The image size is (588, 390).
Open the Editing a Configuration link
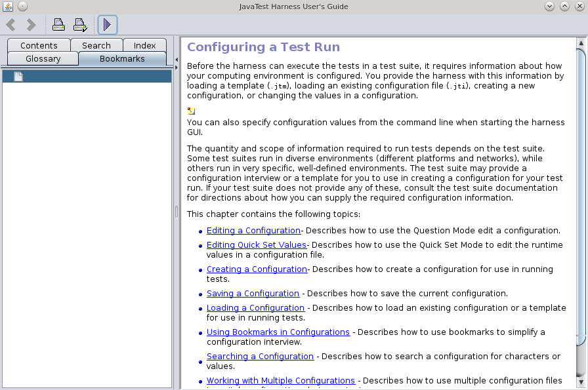(253, 230)
